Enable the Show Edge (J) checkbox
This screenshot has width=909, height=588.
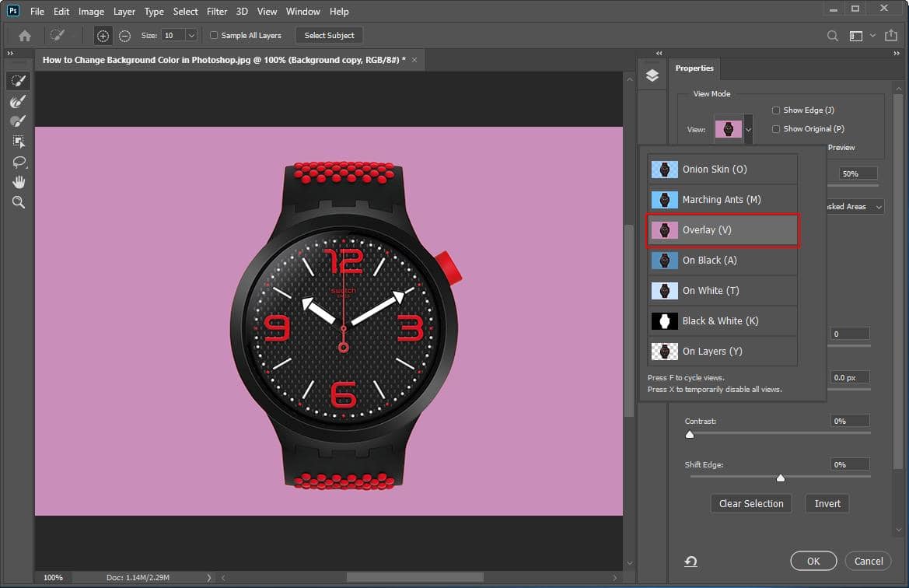click(x=775, y=110)
